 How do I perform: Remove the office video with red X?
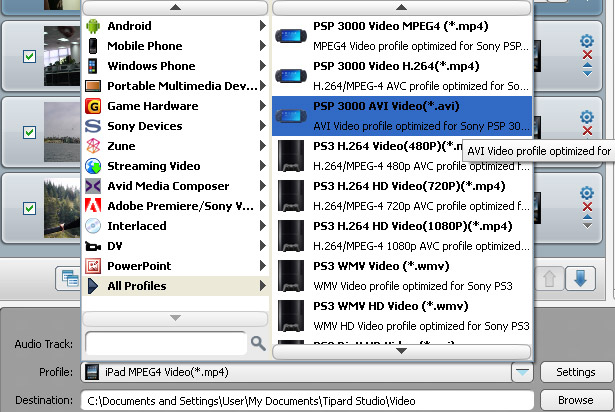[x=587, y=55]
